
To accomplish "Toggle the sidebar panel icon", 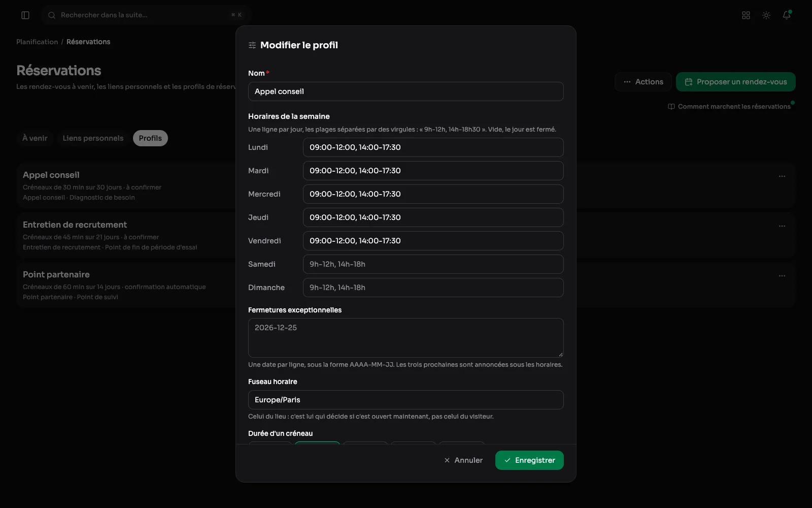I will click(x=25, y=15).
